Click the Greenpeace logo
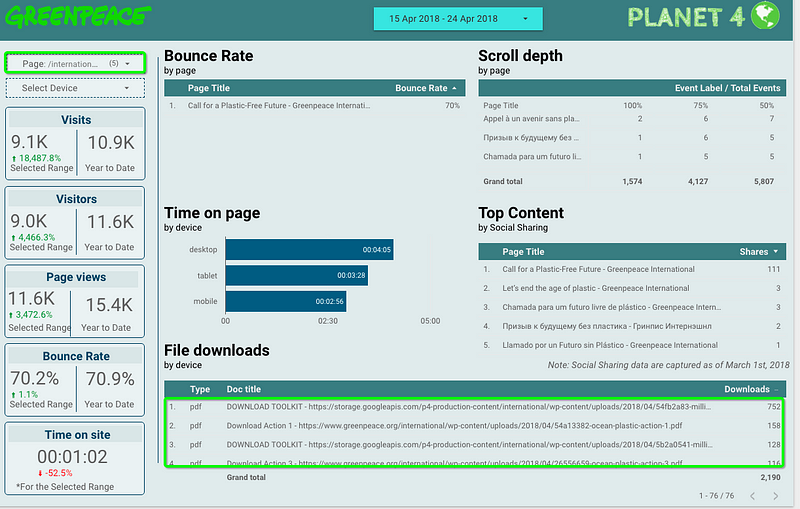Screen dimensions: 800x509 click(x=78, y=16)
